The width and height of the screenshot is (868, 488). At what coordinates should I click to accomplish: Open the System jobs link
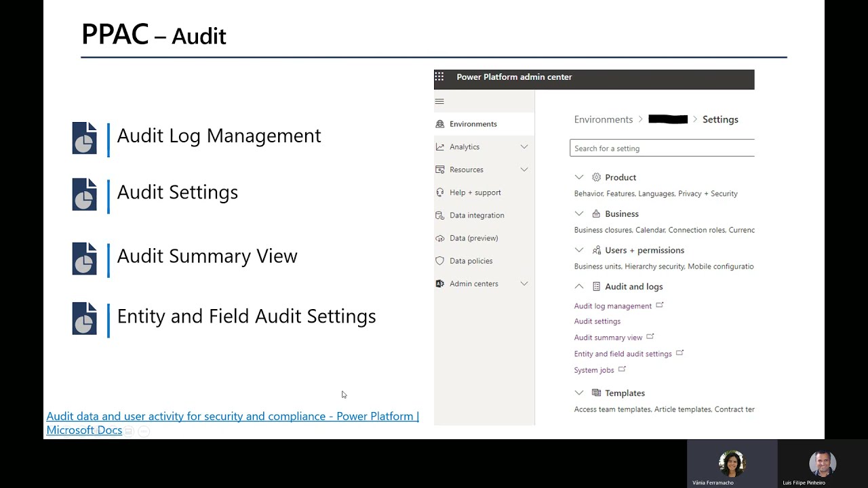click(594, 370)
